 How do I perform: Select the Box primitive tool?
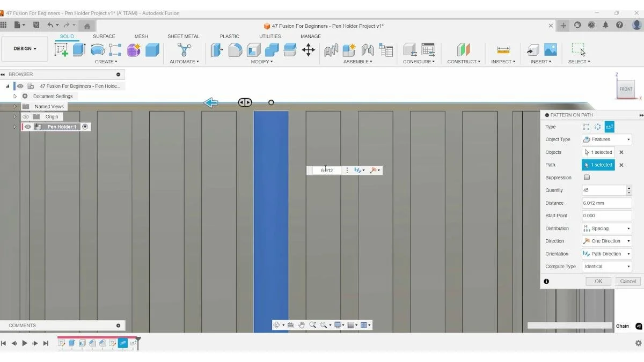click(x=152, y=50)
